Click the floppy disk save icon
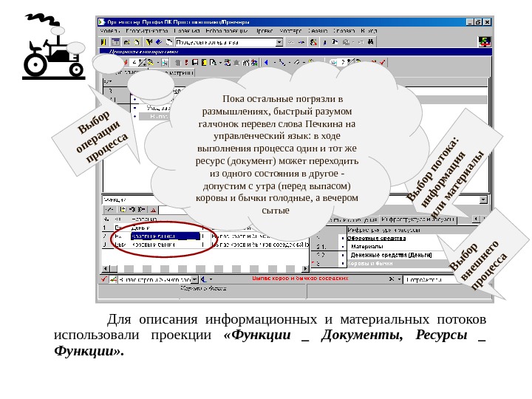532x399 pixels. (195, 62)
